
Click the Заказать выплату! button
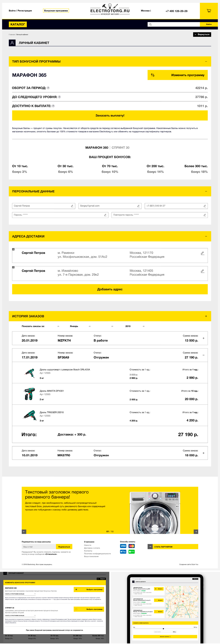(x=110, y=115)
